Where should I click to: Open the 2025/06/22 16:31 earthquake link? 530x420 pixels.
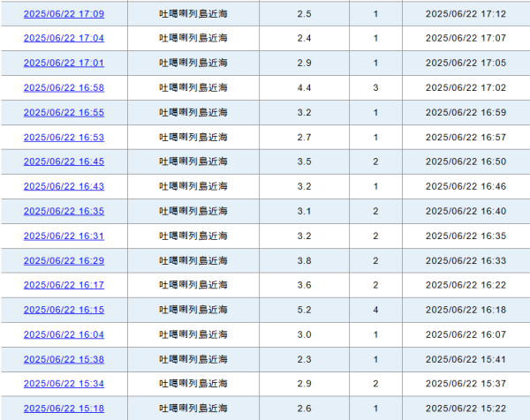point(64,236)
